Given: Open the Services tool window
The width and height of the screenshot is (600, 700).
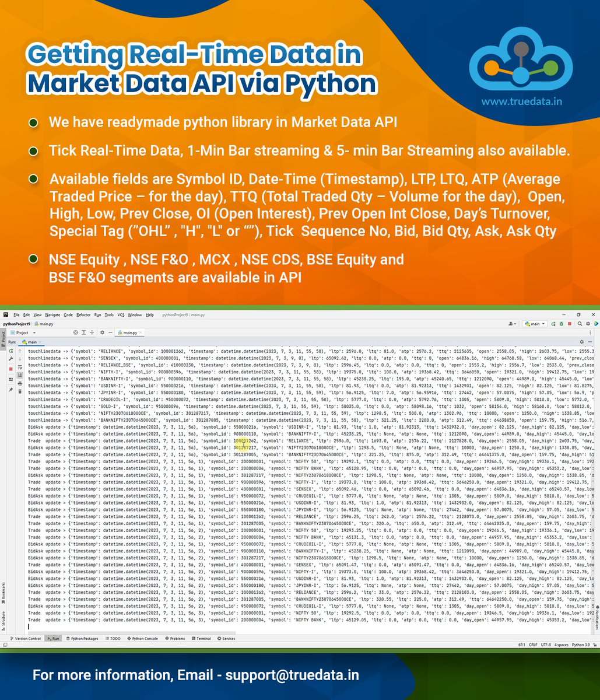Looking at the screenshot, I should (226, 639).
